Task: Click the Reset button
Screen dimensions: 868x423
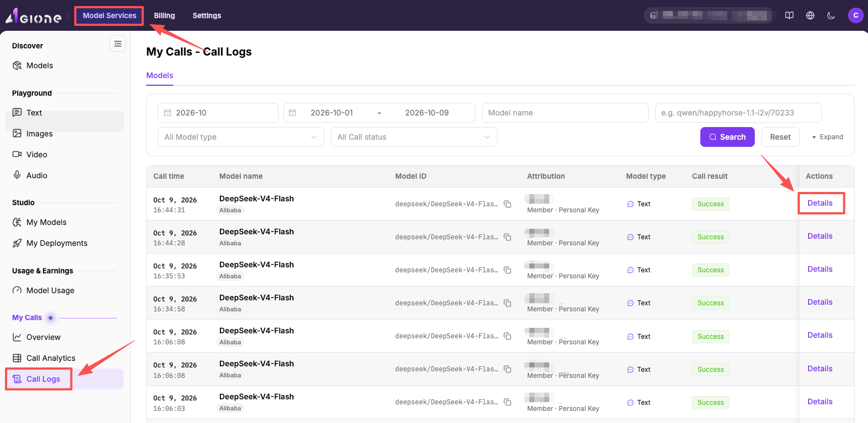Action: (780, 137)
